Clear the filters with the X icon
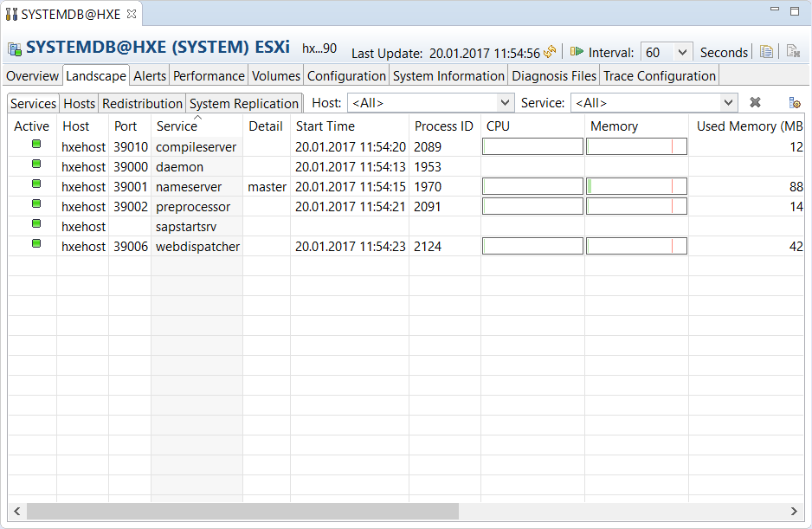The height and width of the screenshot is (529, 812). tap(755, 103)
